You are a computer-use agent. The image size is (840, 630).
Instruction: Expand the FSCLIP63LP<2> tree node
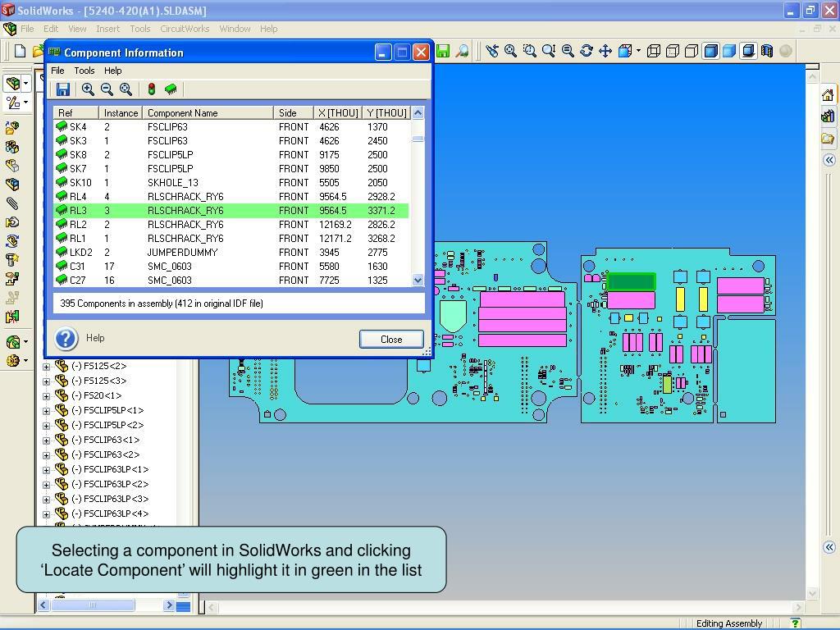click(x=46, y=484)
